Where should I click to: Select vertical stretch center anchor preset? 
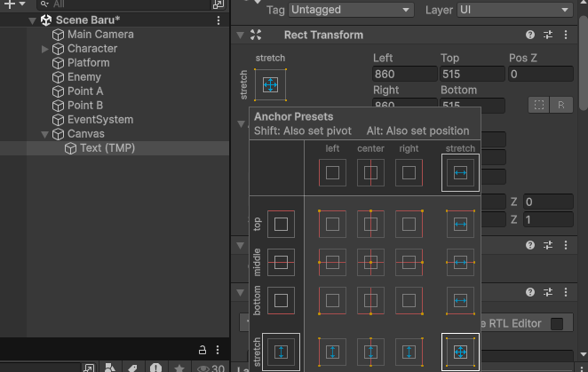(370, 352)
